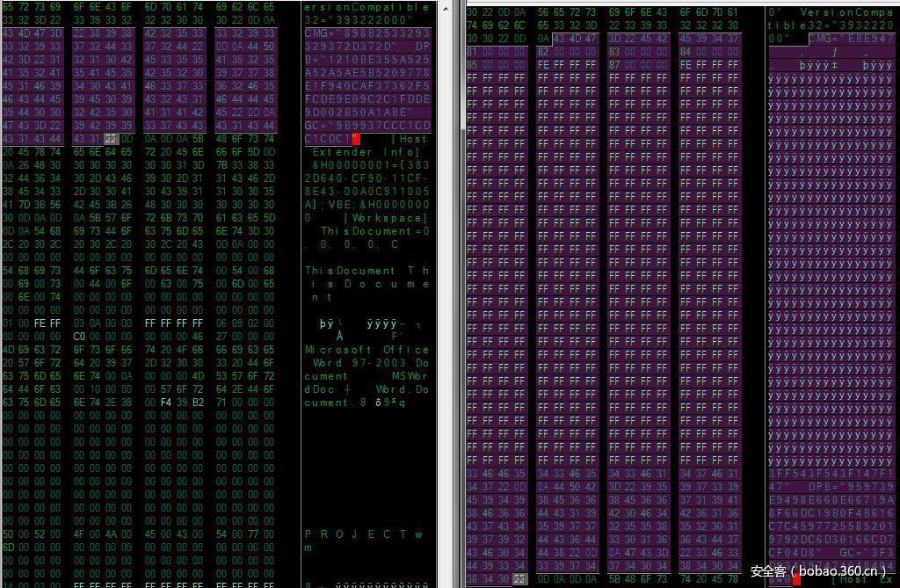Click 'P R O J E C T w' text

pyautogui.click(x=364, y=534)
